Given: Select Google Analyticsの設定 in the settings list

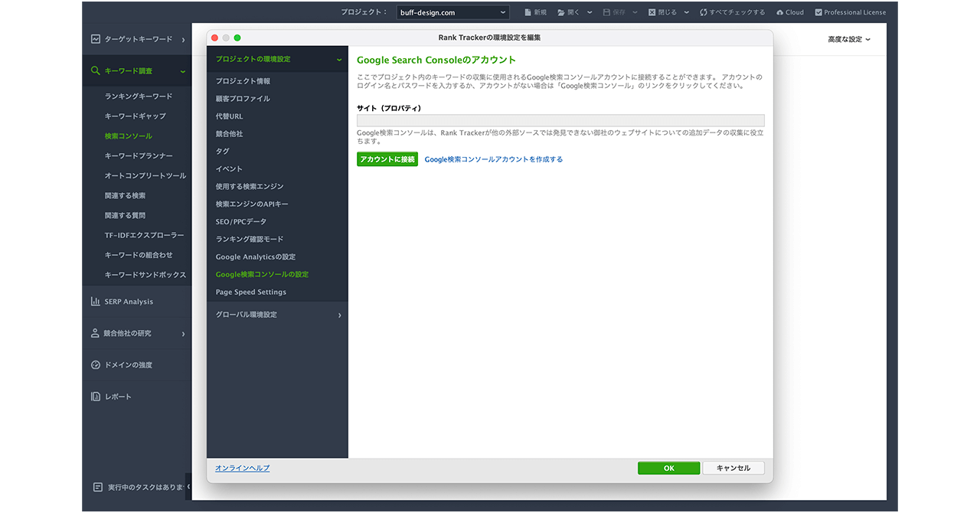Looking at the screenshot, I should 256,257.
